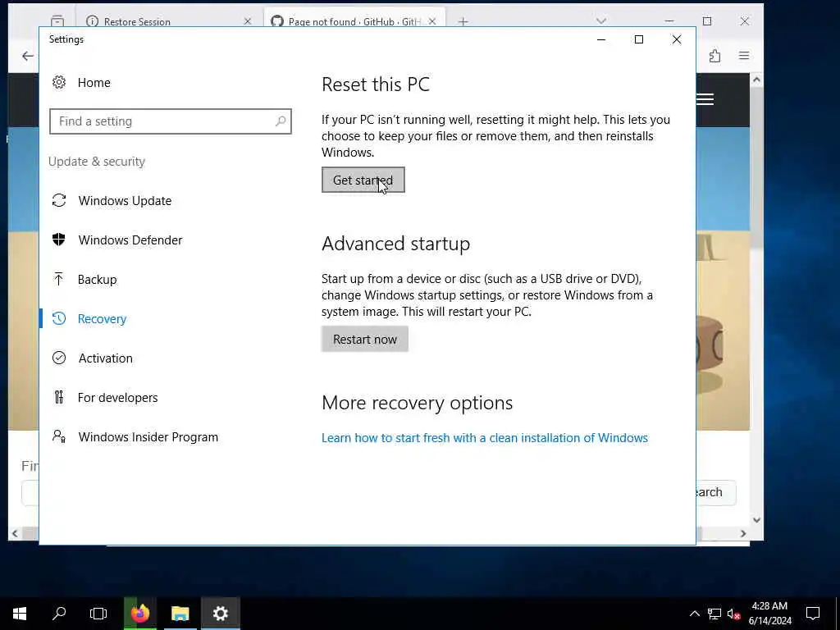This screenshot has width=840, height=630.
Task: Open the taskbar clock and date
Action: point(769,614)
